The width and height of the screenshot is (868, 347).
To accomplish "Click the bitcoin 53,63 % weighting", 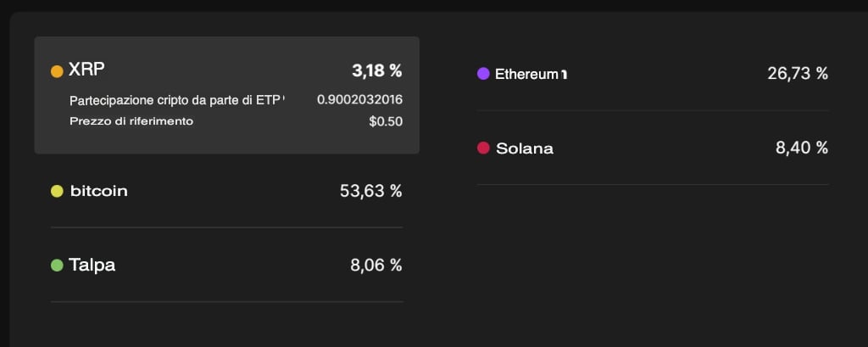I will pos(370,192).
